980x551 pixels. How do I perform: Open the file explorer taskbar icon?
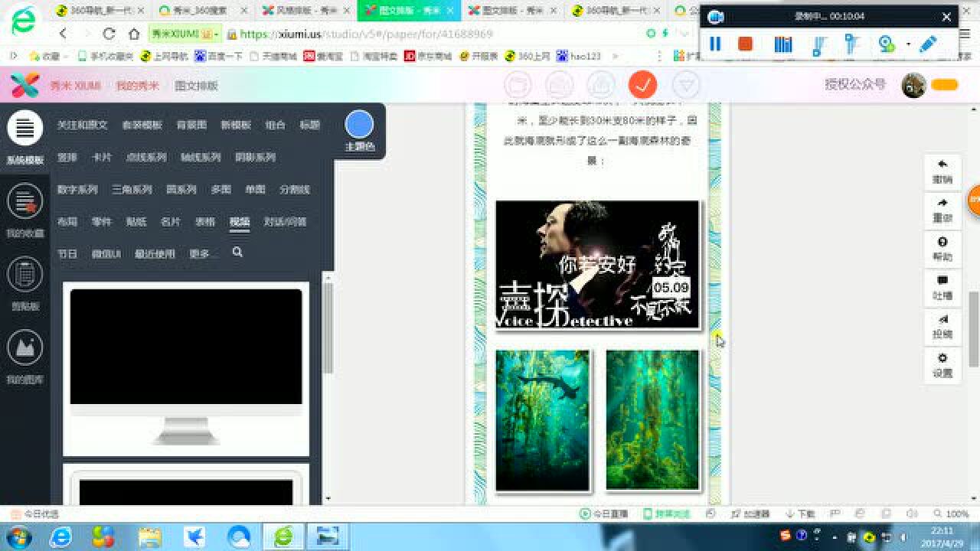(x=149, y=536)
